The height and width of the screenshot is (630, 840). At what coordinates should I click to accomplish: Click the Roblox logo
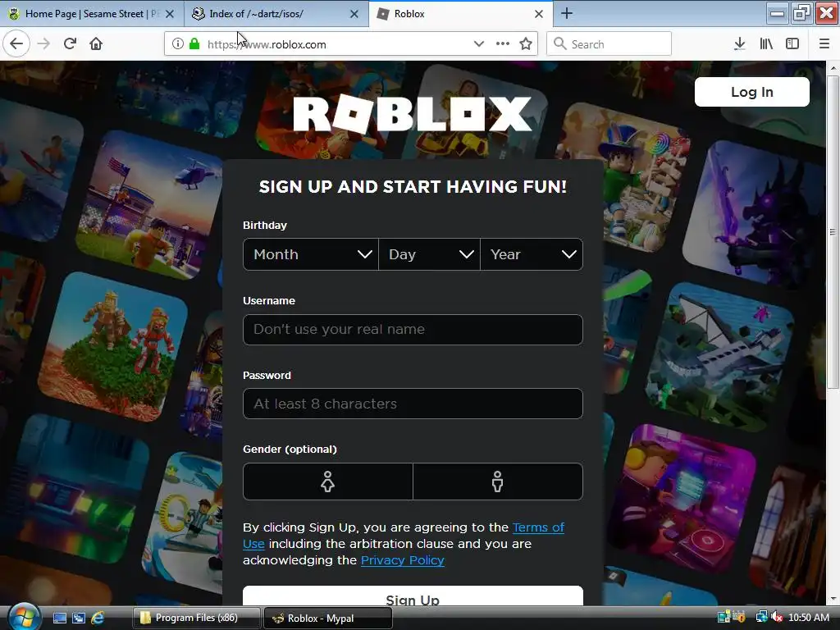413,113
